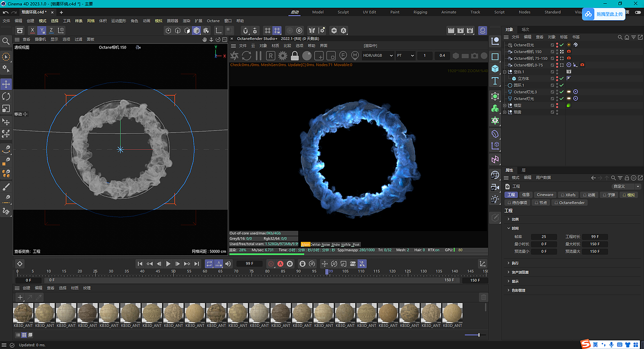The image size is (644, 349).
Task: Click the Cube primitive icon in side palette
Action: pyautogui.click(x=495, y=69)
